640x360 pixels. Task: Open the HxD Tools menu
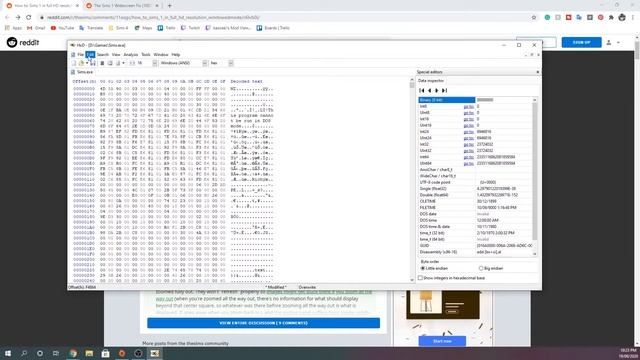pyautogui.click(x=146, y=55)
